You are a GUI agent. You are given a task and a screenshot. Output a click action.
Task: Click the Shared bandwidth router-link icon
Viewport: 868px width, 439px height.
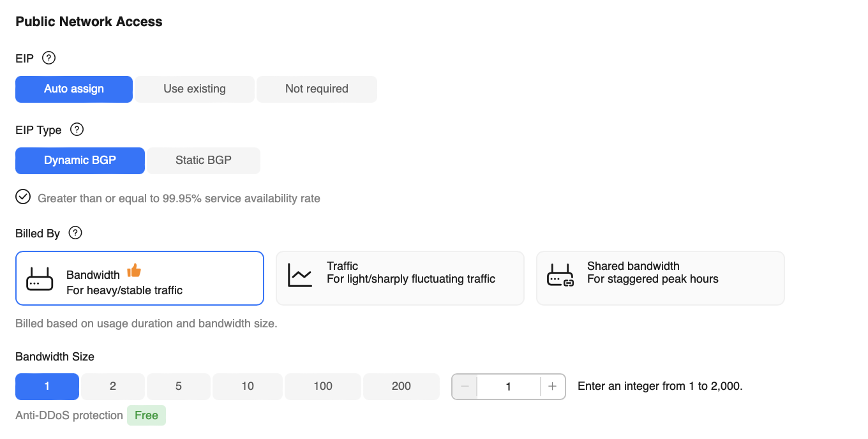pyautogui.click(x=560, y=275)
